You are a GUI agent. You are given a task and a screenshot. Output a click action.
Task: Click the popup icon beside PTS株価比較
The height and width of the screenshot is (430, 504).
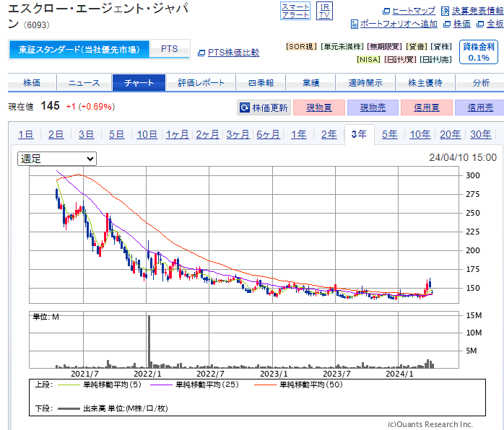pyautogui.click(x=201, y=53)
